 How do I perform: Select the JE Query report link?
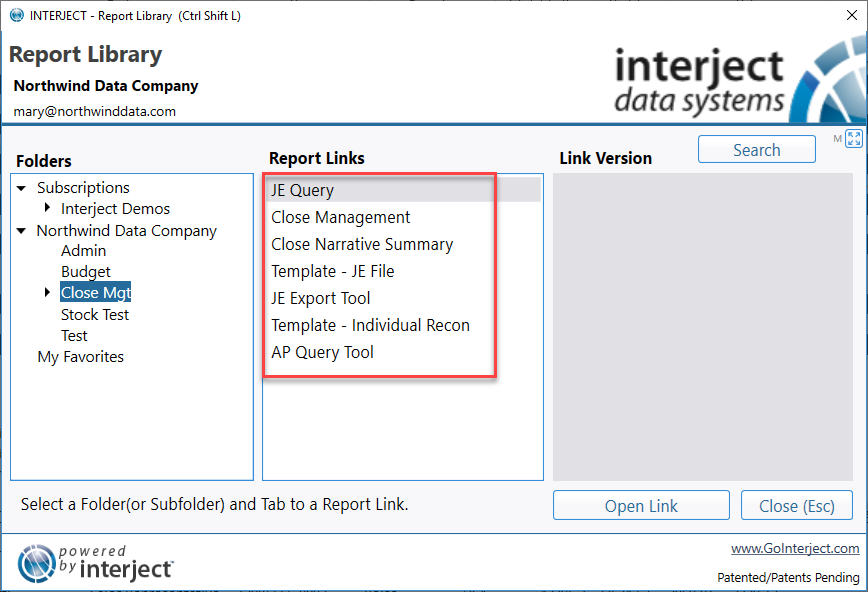(x=402, y=190)
